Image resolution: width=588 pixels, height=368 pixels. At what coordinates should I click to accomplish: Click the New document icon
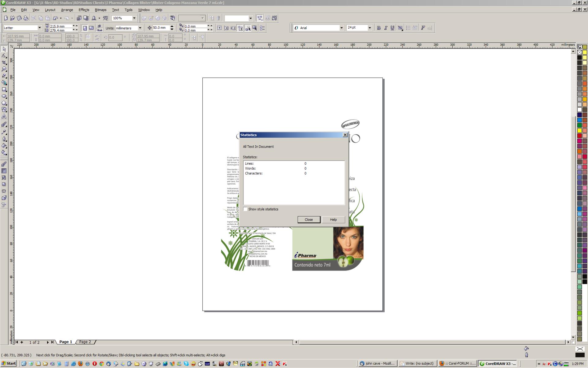tap(6, 18)
